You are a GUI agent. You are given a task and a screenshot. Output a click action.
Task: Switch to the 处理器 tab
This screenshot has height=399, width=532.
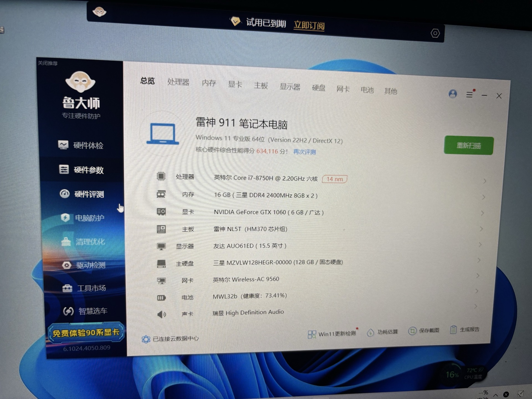tap(178, 82)
